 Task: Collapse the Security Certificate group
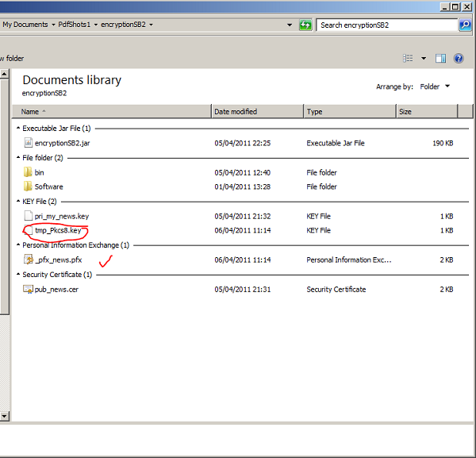coord(18,274)
